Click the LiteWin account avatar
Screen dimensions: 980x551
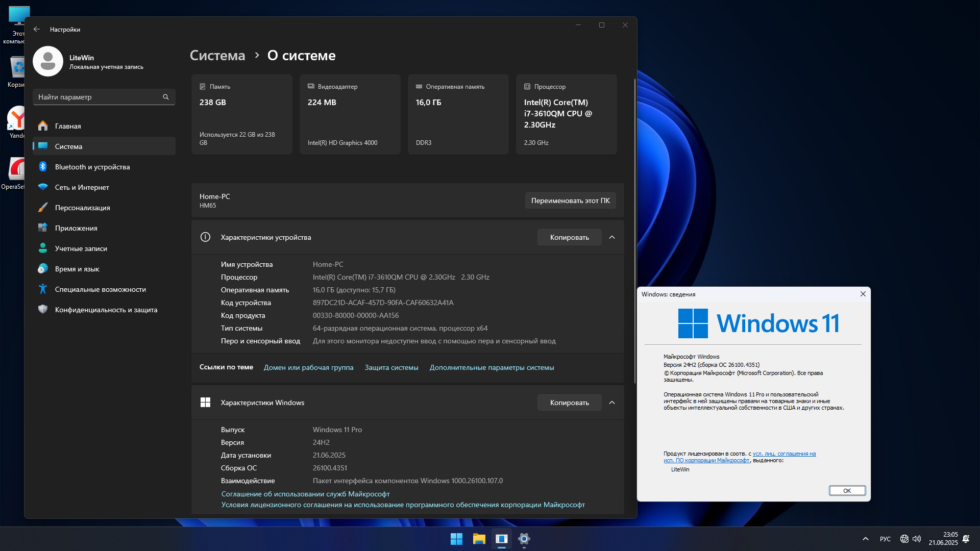[48, 61]
